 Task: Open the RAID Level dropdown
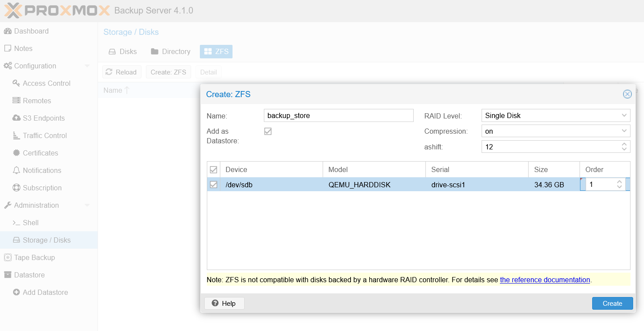tap(624, 115)
